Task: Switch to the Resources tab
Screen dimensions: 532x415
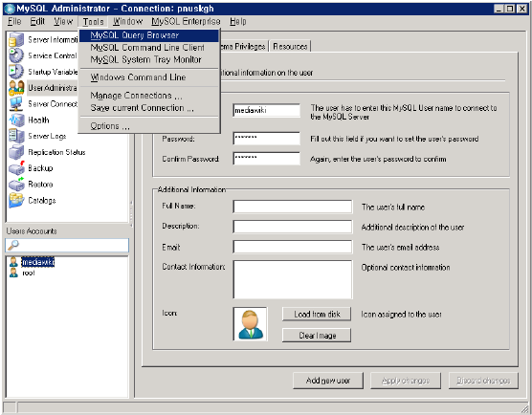Action: click(290, 46)
